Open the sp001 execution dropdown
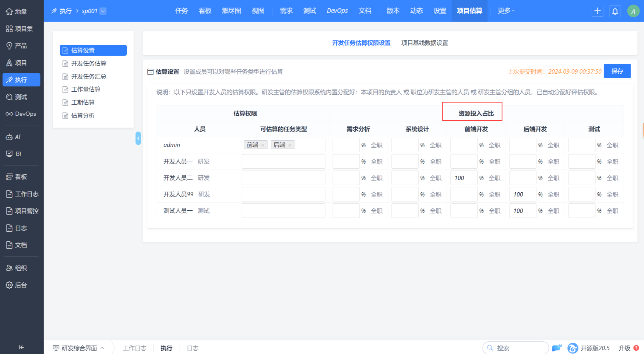The width and height of the screenshot is (644, 354). point(103,11)
